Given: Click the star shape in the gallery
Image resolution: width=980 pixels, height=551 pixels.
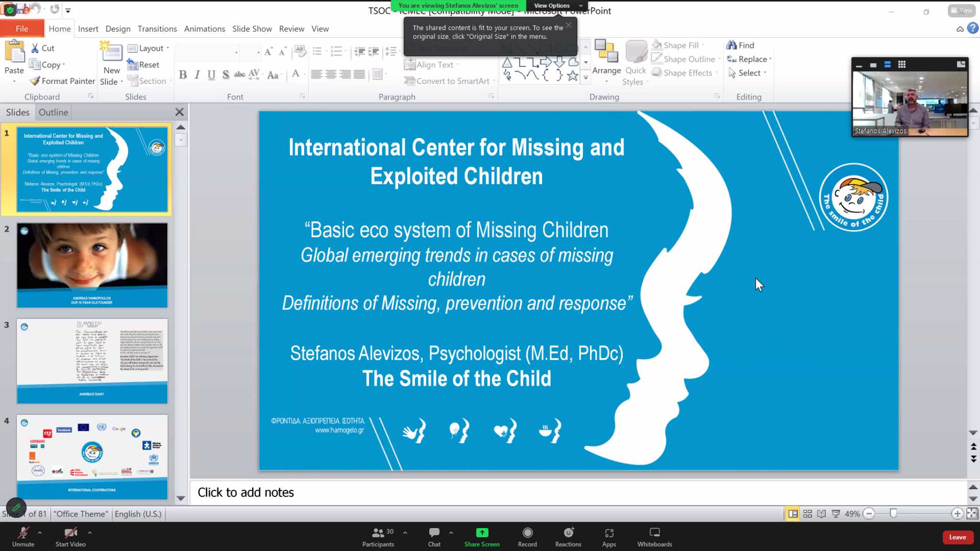Looking at the screenshot, I should click(572, 76).
